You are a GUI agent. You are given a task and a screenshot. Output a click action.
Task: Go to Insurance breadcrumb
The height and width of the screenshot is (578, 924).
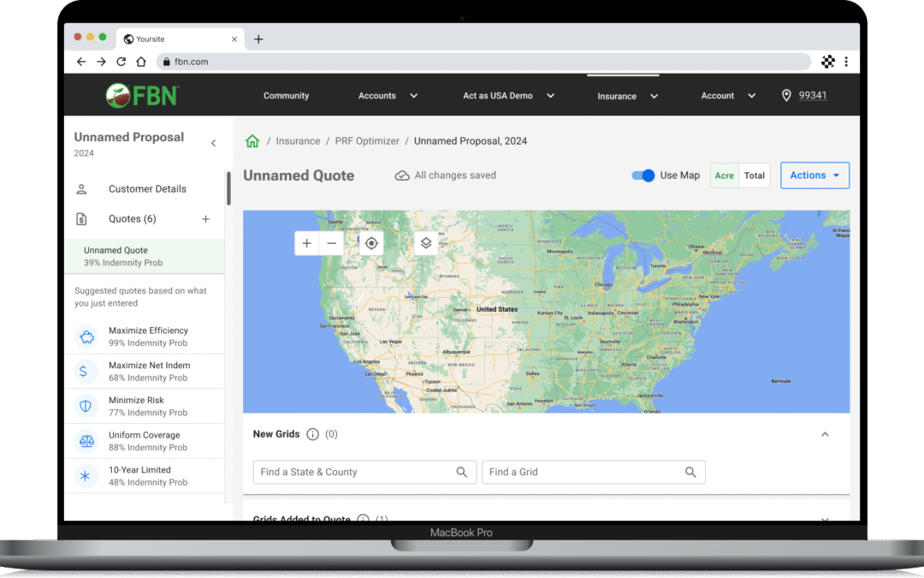pos(298,141)
